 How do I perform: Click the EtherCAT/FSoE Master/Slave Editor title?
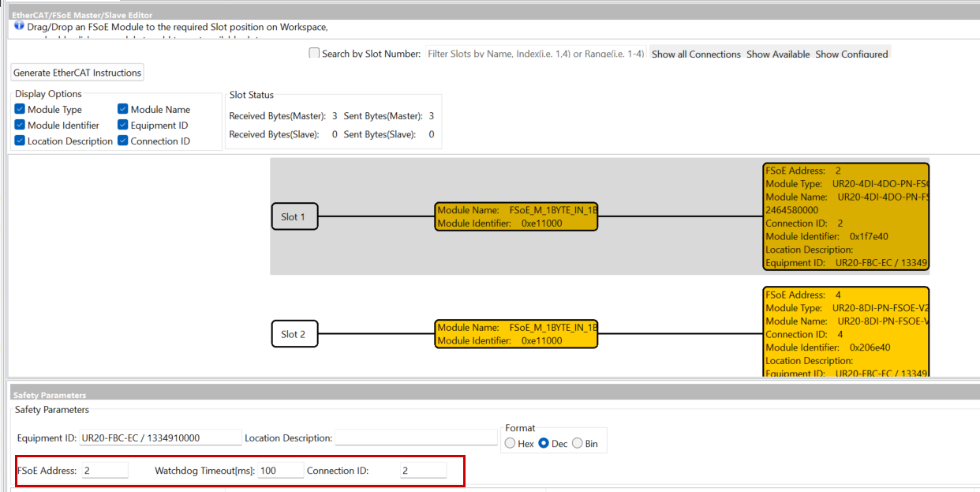83,15
